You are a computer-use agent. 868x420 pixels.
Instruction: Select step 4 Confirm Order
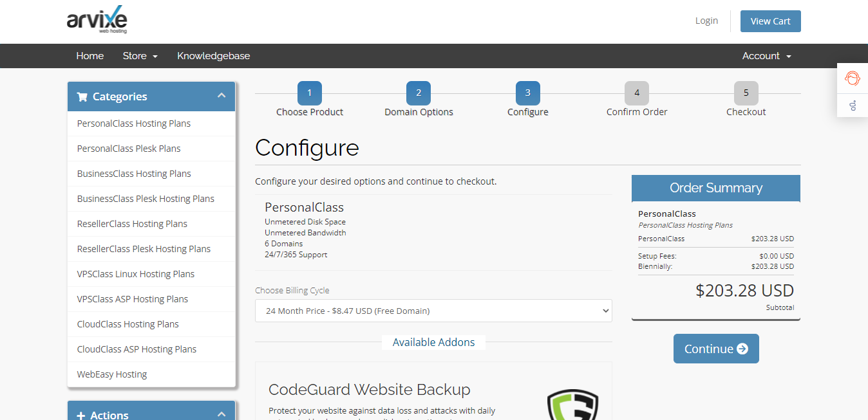[x=637, y=100]
